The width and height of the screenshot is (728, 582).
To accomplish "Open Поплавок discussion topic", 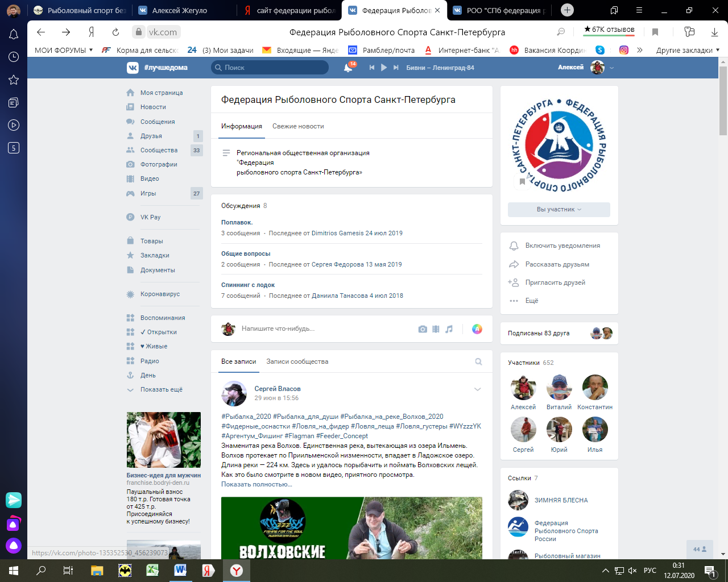I will click(237, 222).
